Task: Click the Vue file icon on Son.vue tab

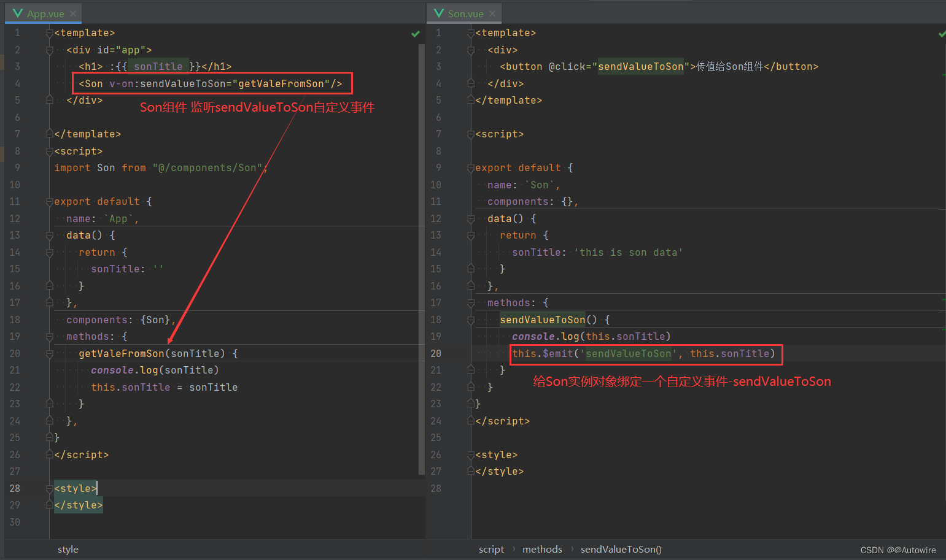Action: (x=438, y=13)
